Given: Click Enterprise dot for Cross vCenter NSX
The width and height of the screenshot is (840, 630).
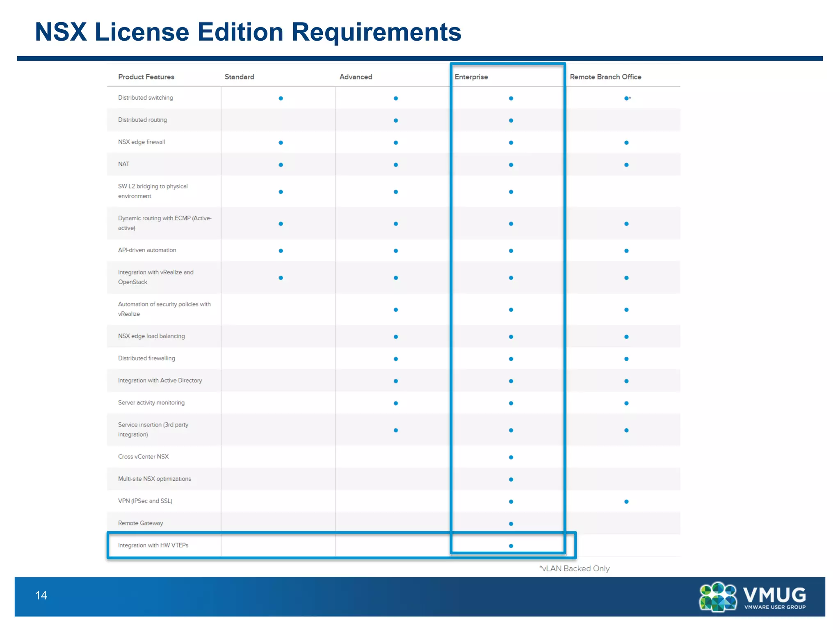Looking at the screenshot, I should [x=511, y=458].
